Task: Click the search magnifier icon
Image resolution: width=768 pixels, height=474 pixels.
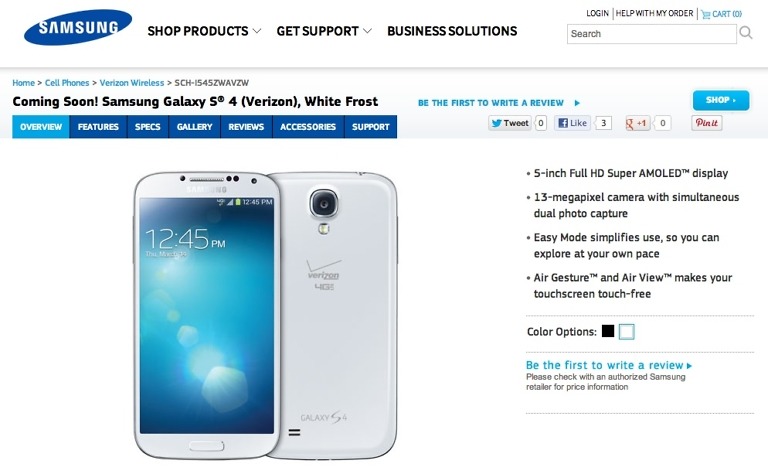Action: click(746, 33)
